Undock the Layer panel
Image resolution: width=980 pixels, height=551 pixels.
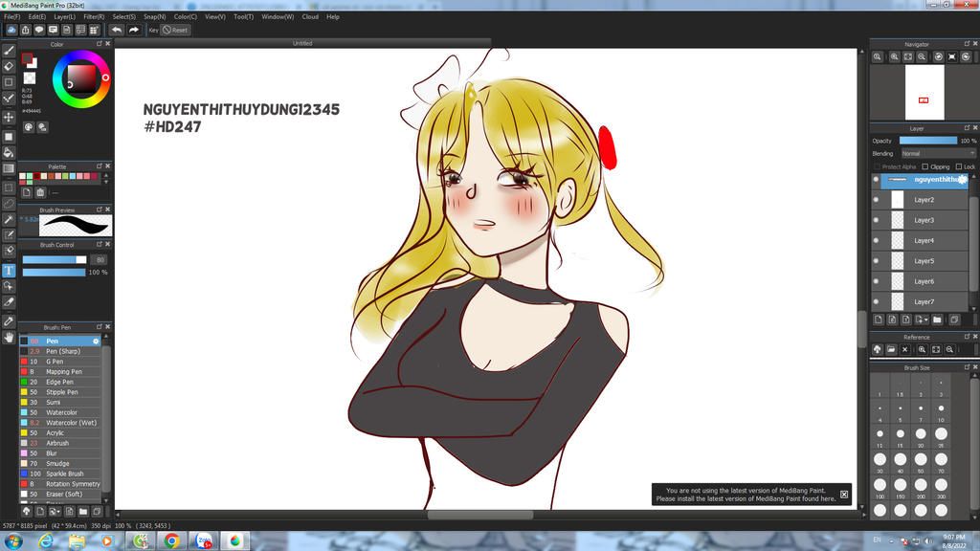point(967,128)
